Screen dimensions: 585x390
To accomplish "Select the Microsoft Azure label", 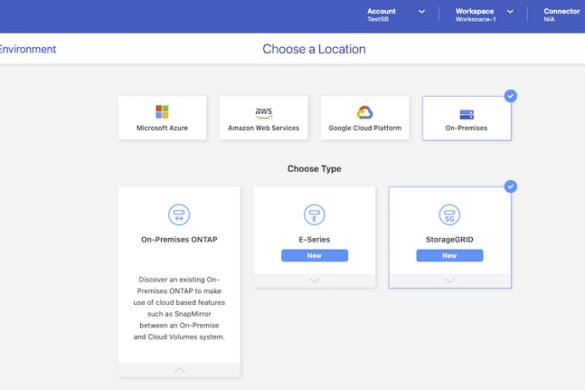I will [x=162, y=128].
